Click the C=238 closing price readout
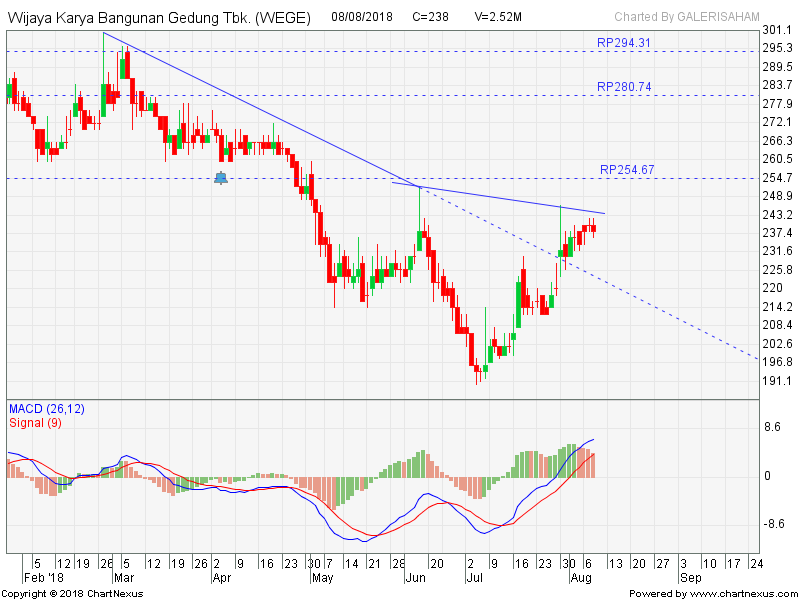The image size is (800, 600). 432,18
